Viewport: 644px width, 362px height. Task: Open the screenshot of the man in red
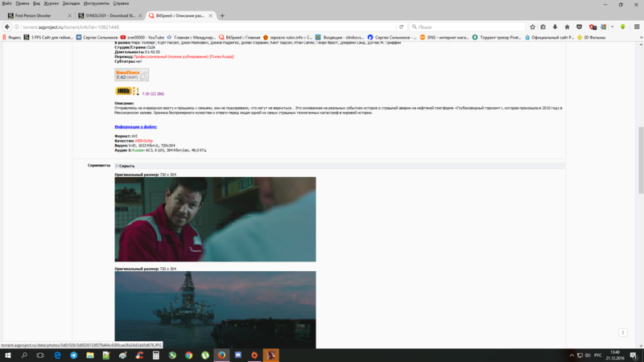[x=215, y=219]
